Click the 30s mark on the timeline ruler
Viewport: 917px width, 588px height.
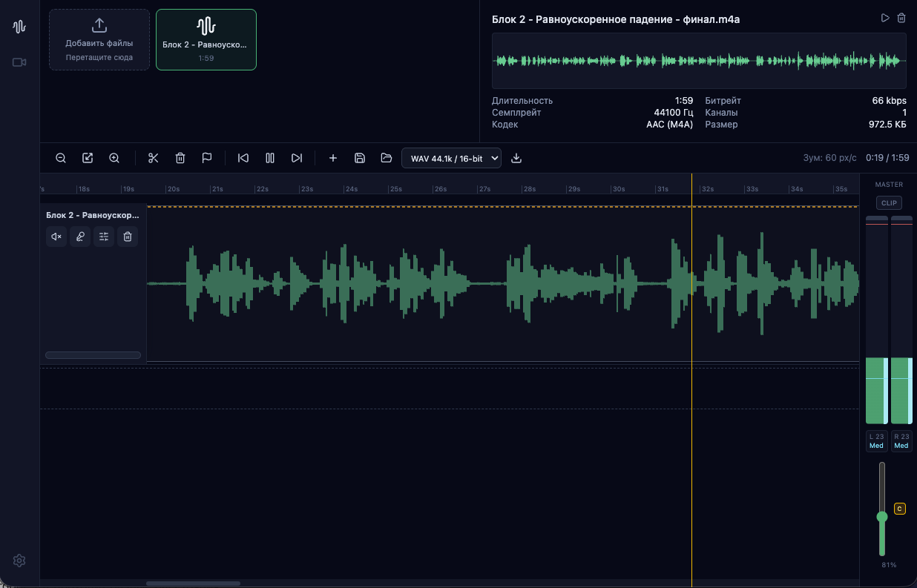tap(619, 189)
